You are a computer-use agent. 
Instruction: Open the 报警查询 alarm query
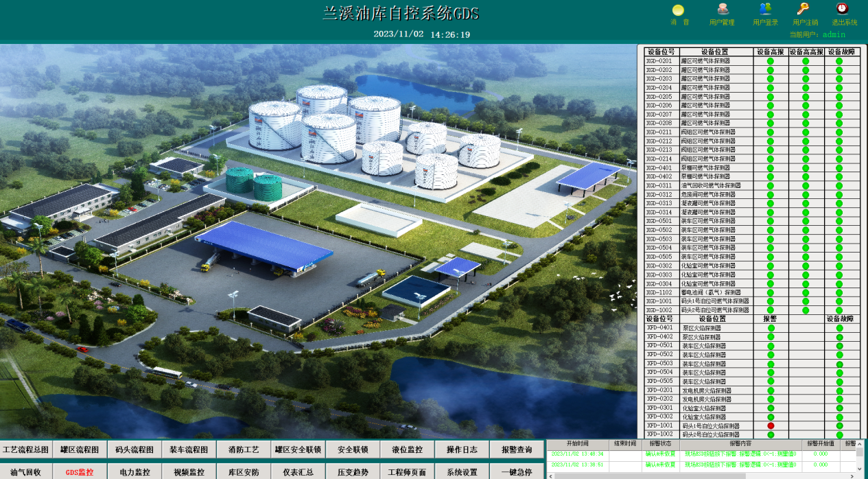pyautogui.click(x=517, y=450)
